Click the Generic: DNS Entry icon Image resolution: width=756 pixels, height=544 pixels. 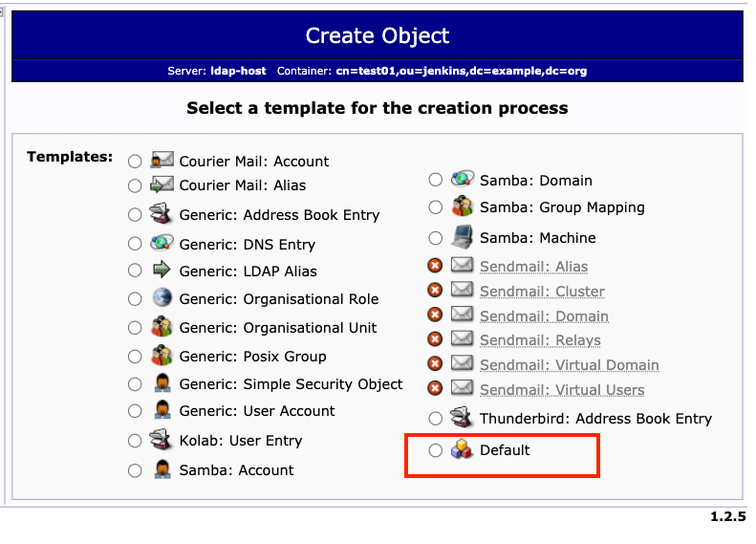point(162,244)
